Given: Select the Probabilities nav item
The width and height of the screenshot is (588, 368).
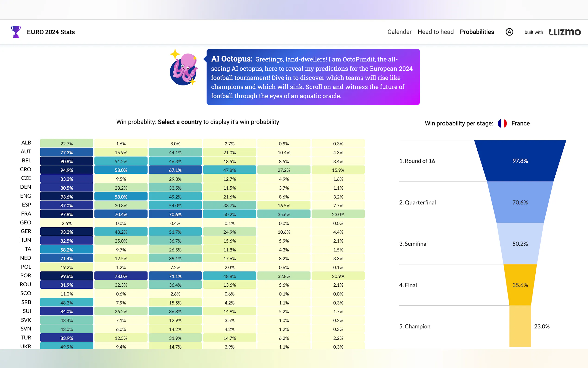Looking at the screenshot, I should [477, 32].
